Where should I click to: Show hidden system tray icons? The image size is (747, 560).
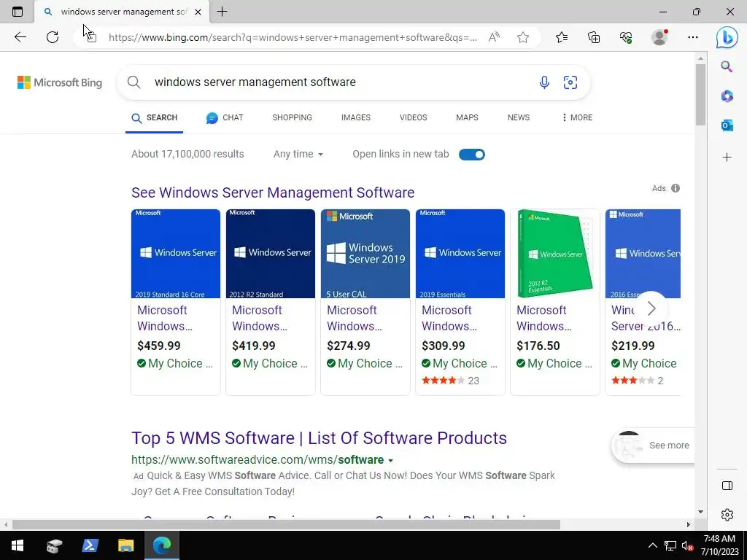click(x=653, y=545)
